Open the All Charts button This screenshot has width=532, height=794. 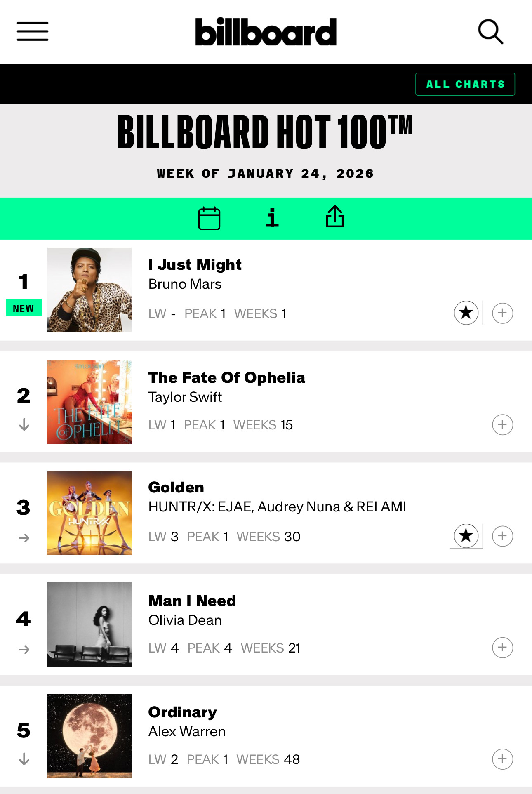[465, 84]
